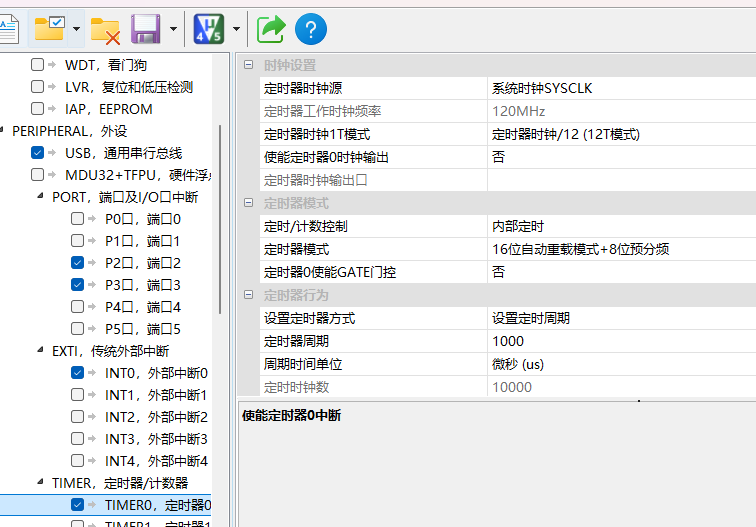This screenshot has height=527, width=756.
Task: Open help with the blue question mark icon
Action: (x=310, y=29)
